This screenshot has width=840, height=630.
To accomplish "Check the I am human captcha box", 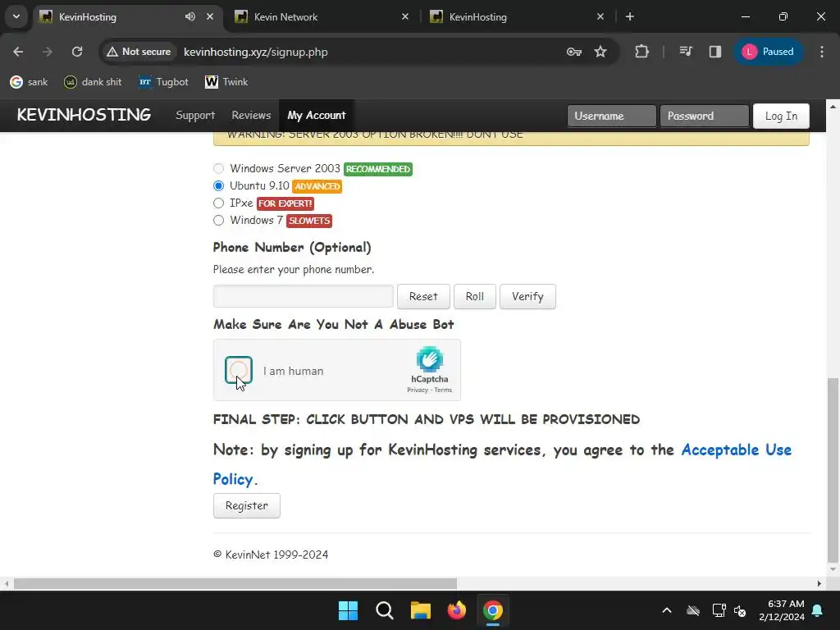I will coord(239,370).
